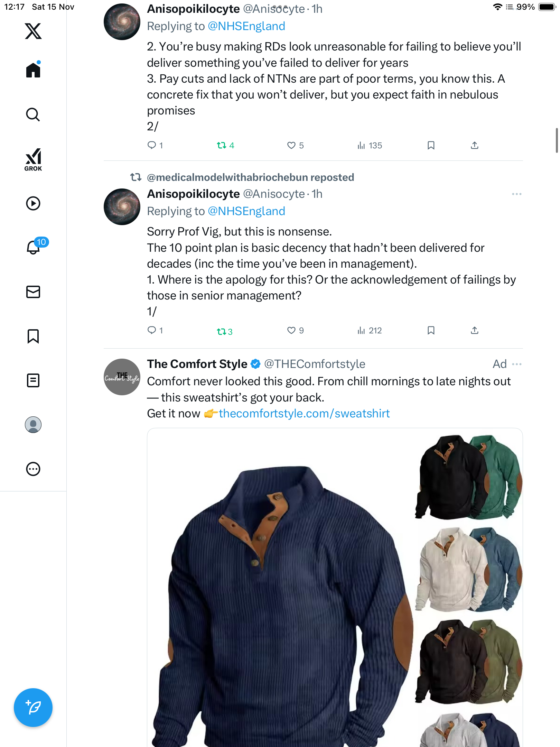Open the Lists icon in sidebar
This screenshot has width=560, height=747.
33,380
